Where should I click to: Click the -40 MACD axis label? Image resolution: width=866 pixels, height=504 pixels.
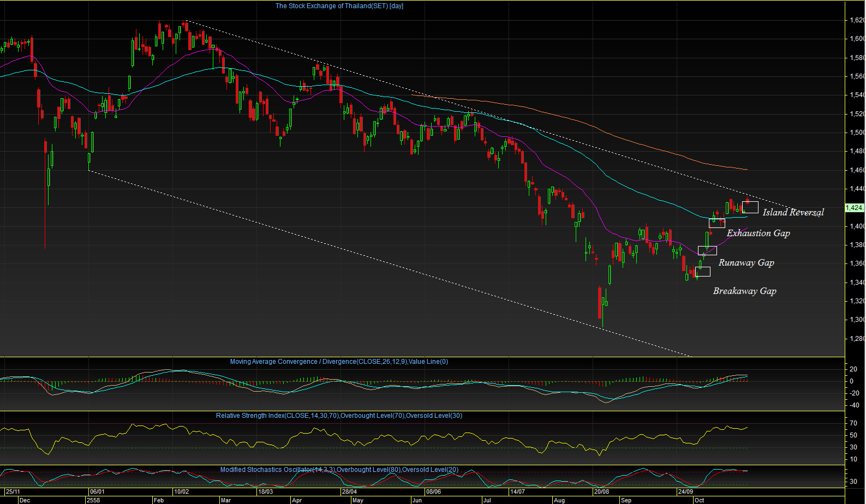click(855, 405)
